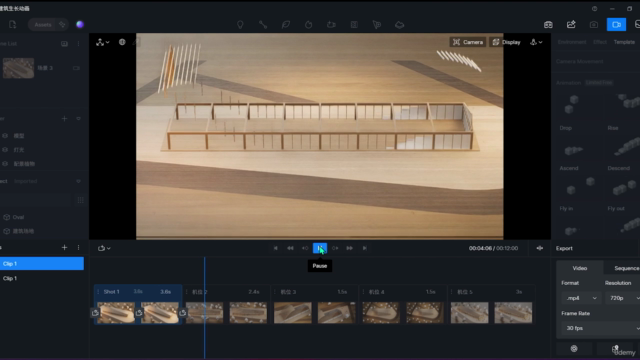Open the VR goggles icon in top right

tap(548, 24)
